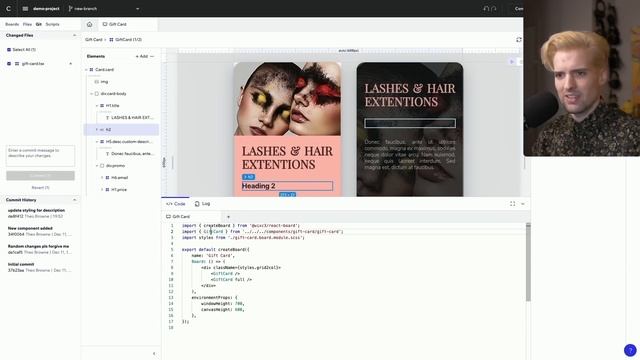Expand the H6.email node
The height and width of the screenshot is (360, 640).
pos(102,178)
